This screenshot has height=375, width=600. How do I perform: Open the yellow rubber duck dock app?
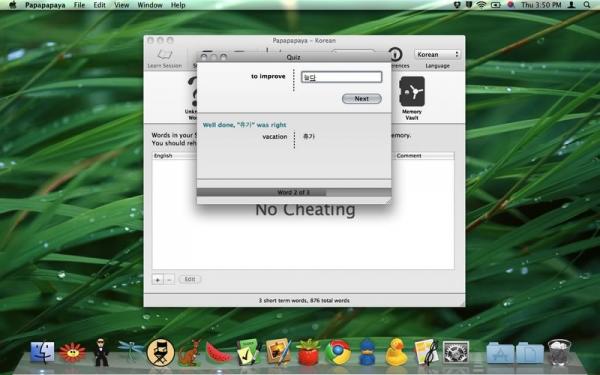396,352
